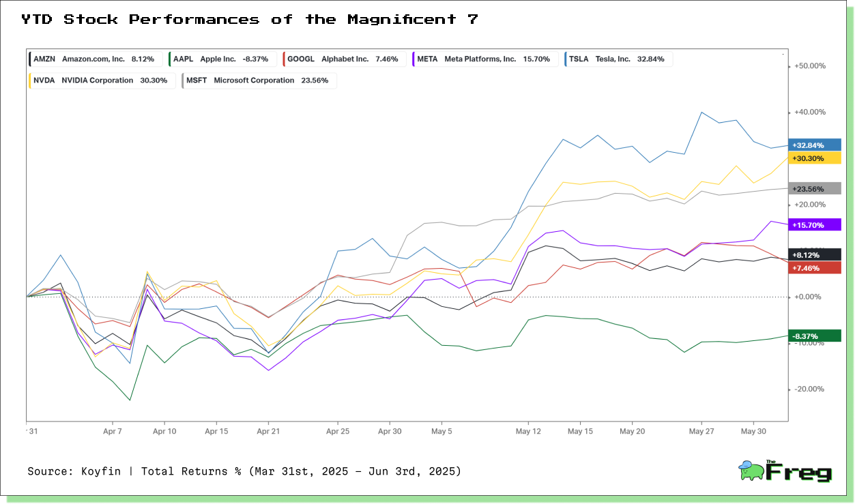Select the MSFT Microsoft Corporation legend entry
855x504 pixels.
[259, 80]
